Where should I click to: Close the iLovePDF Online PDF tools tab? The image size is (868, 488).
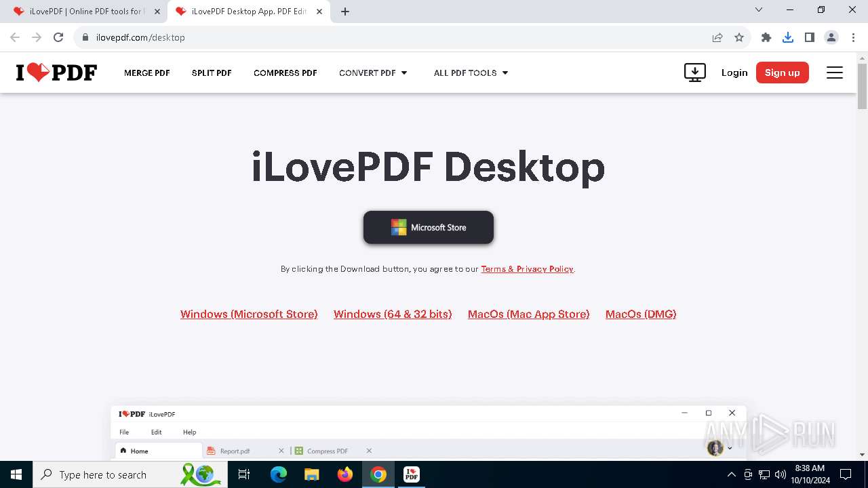(x=157, y=12)
